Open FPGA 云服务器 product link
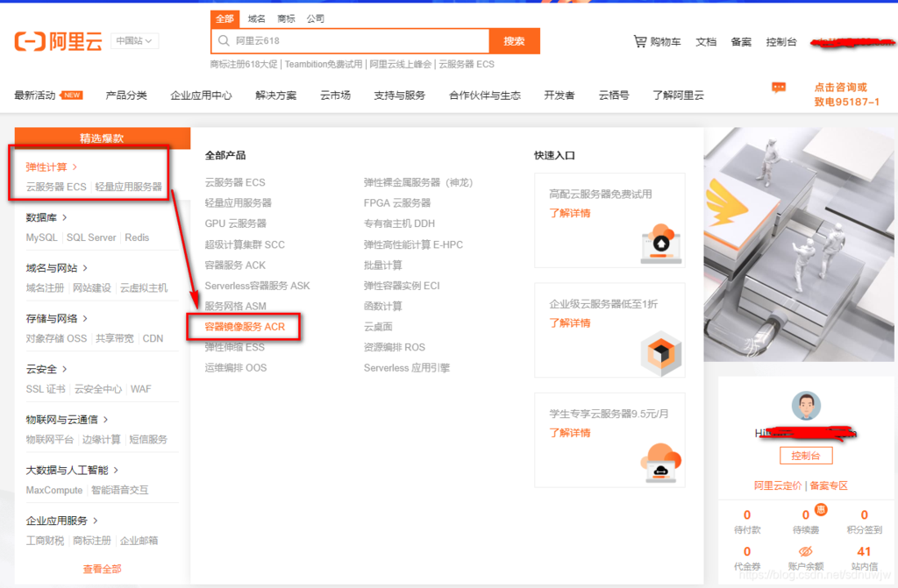Screen dimensions: 898x588 [x=397, y=203]
